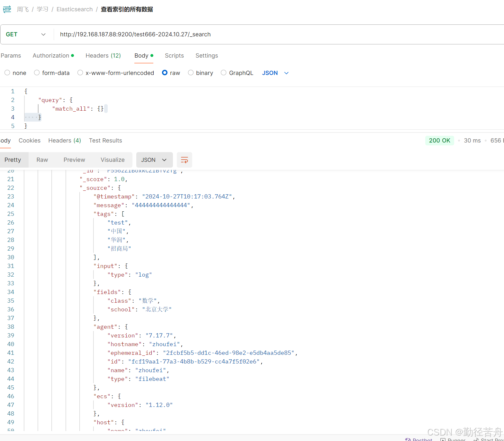
Task: Select the form-data body option
Action: point(52,73)
